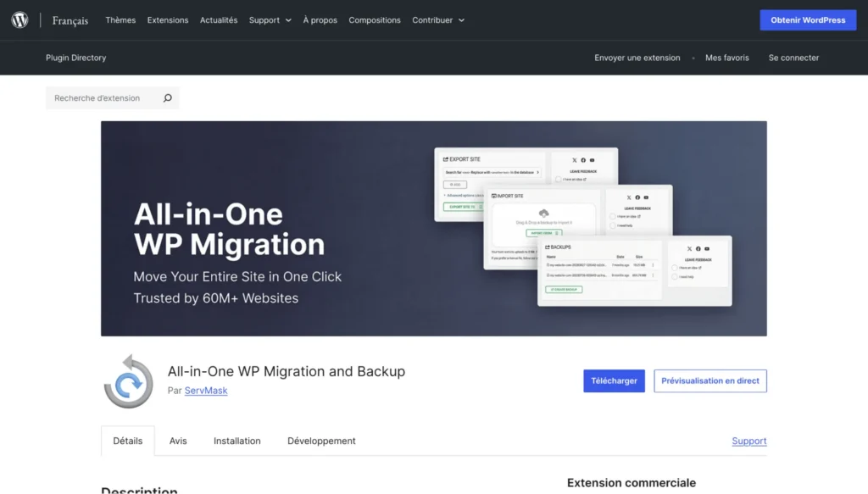Open the ServMask author link
This screenshot has width=868, height=494.
pos(206,391)
